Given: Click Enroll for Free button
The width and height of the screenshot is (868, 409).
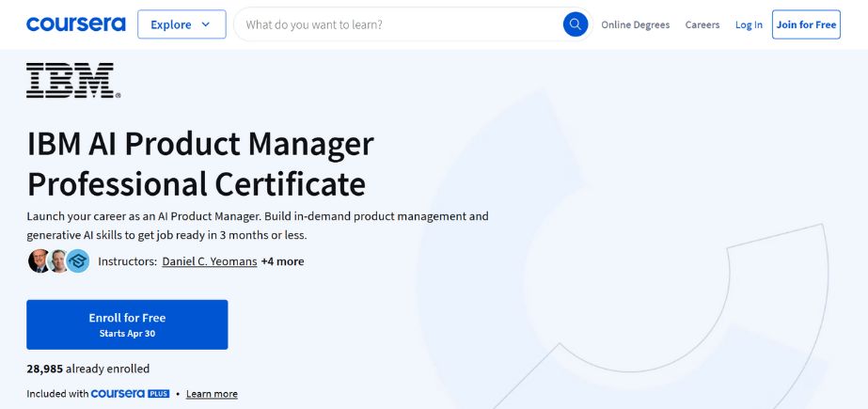Looking at the screenshot, I should 127,324.
